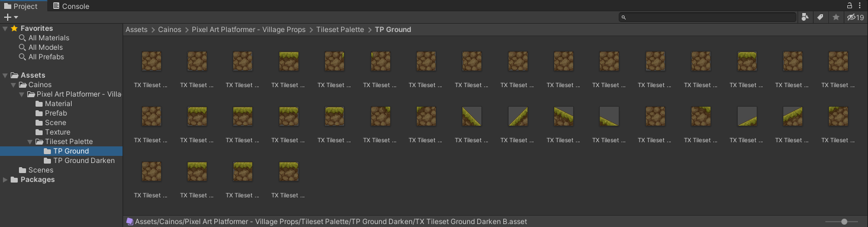The height and width of the screenshot is (227, 868).
Task: Select the Assets root in tree
Action: tap(33, 75)
